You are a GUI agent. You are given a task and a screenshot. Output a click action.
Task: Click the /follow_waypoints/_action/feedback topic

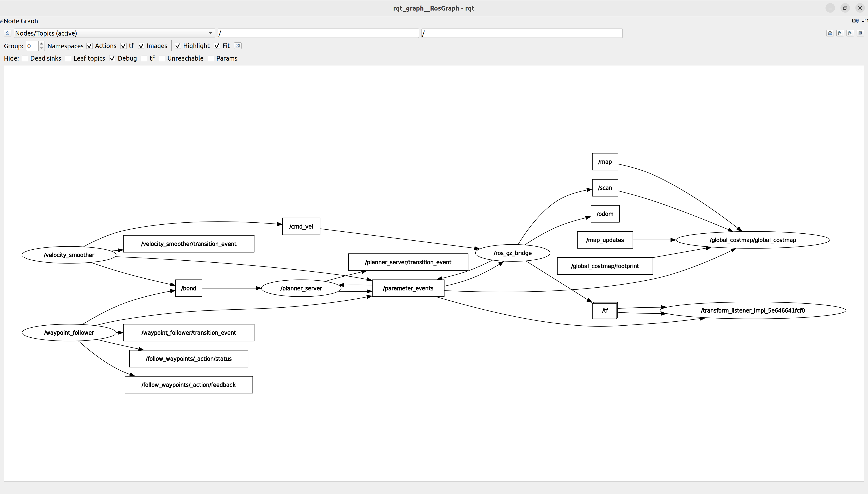pos(188,385)
